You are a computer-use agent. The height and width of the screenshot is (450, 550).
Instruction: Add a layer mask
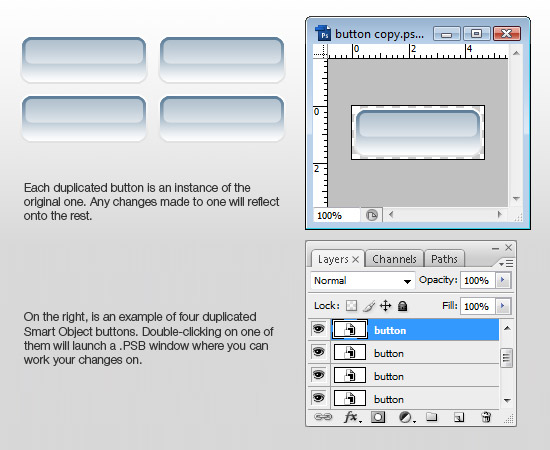click(x=378, y=417)
